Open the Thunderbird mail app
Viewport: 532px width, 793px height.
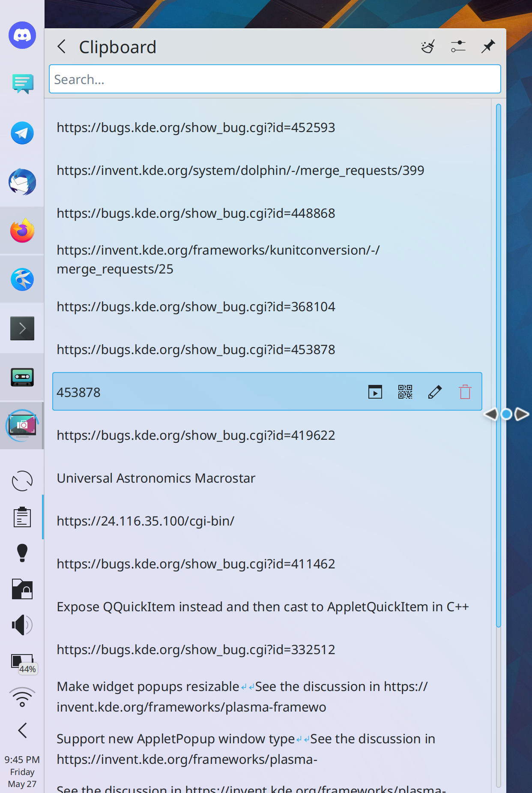click(22, 182)
